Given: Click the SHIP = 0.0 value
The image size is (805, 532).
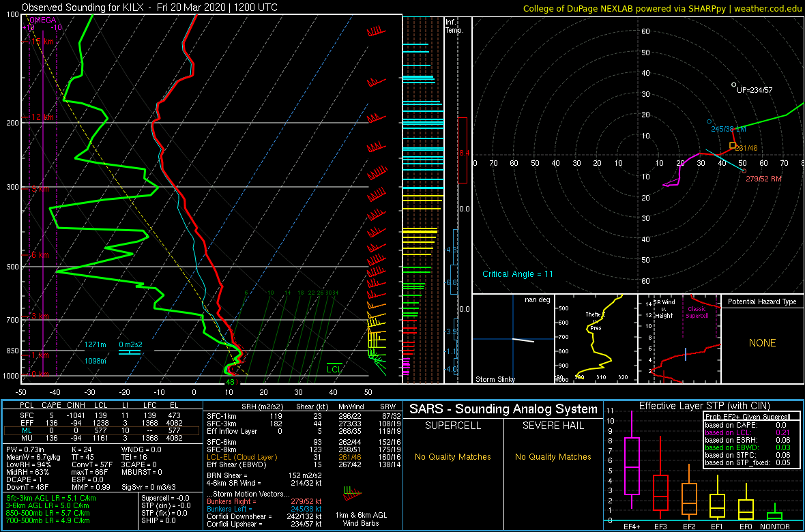Looking at the screenshot, I should [159, 520].
